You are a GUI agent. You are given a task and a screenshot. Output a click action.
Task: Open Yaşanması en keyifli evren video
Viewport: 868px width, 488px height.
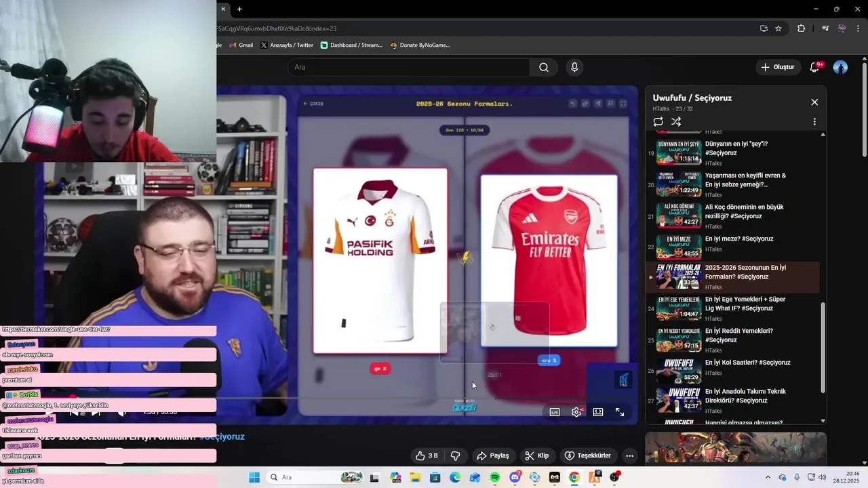pos(732,184)
